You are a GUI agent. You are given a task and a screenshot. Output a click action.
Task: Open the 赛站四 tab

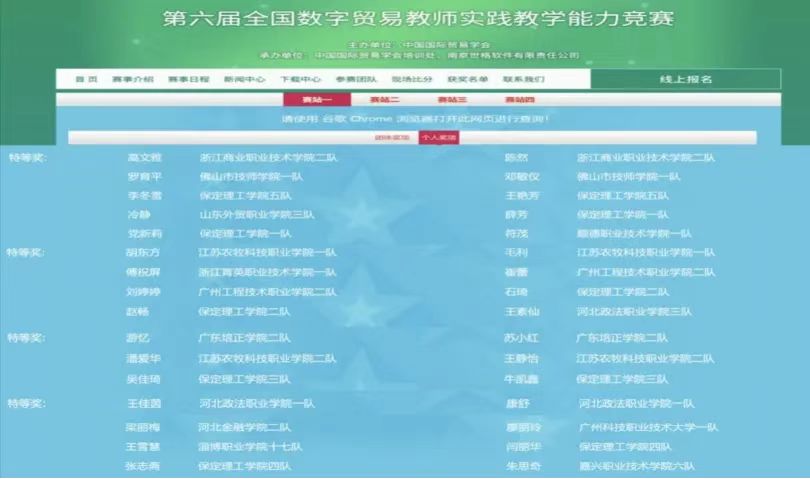click(519, 100)
